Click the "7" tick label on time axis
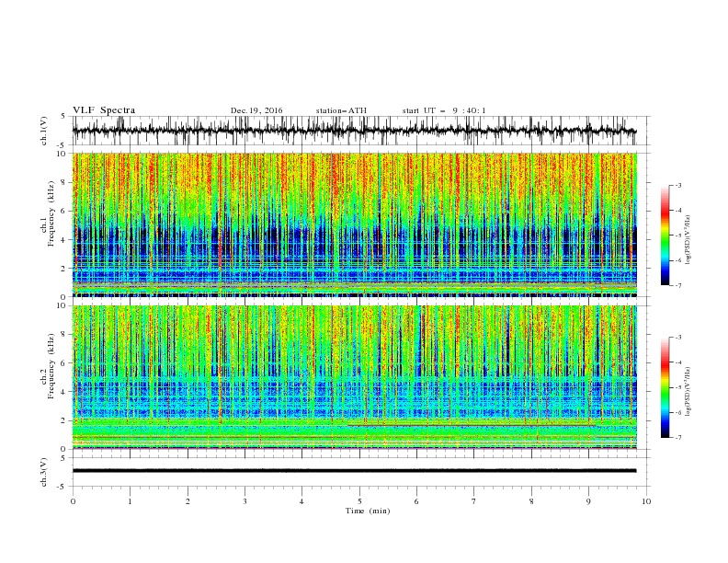 tap(474, 501)
